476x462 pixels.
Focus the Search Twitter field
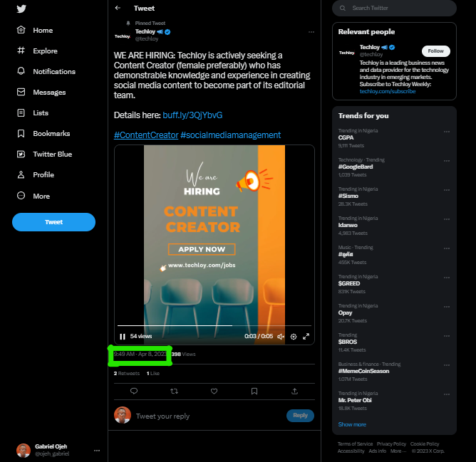tap(394, 9)
